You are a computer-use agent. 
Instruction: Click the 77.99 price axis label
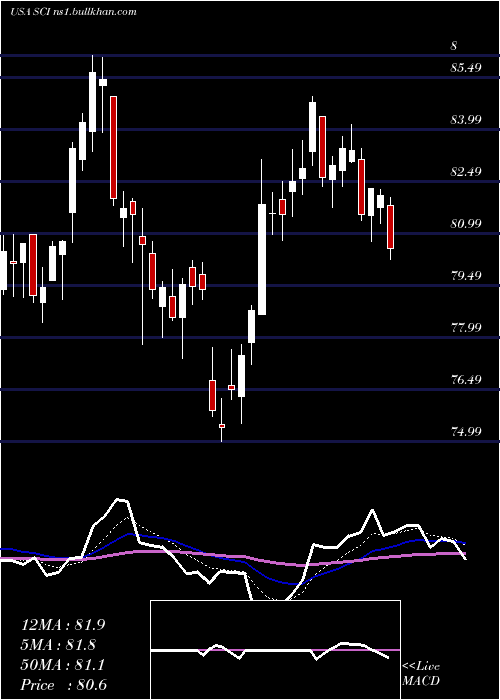click(x=466, y=328)
